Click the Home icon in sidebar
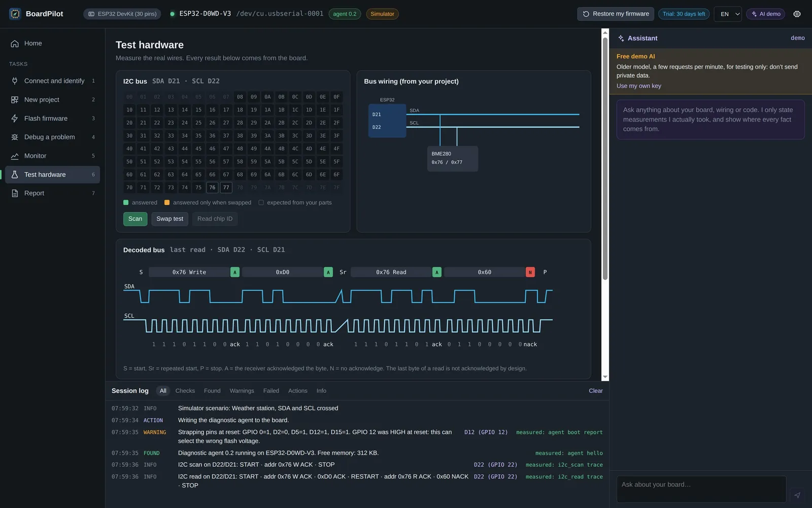This screenshot has width=812, height=508. pyautogui.click(x=15, y=44)
